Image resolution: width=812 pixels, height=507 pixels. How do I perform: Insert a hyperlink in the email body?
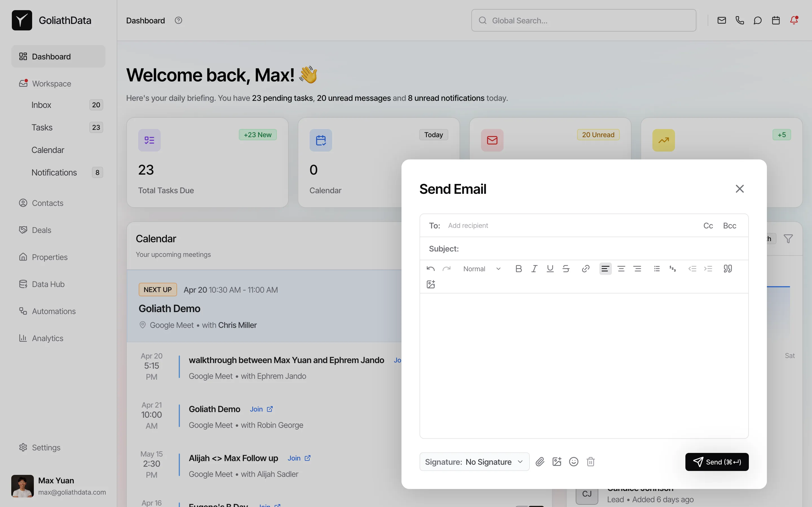click(586, 268)
